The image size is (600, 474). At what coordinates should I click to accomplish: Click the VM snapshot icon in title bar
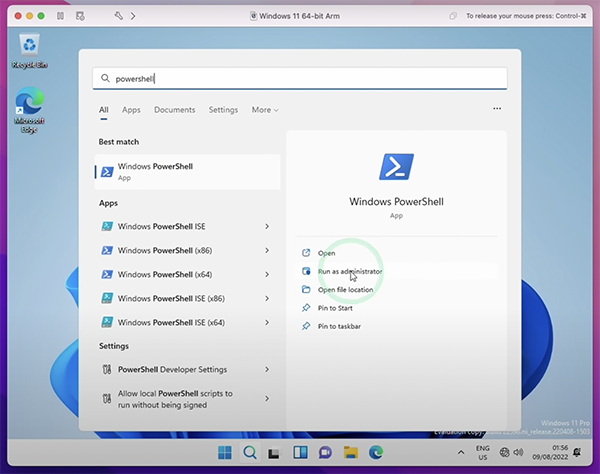coord(80,16)
